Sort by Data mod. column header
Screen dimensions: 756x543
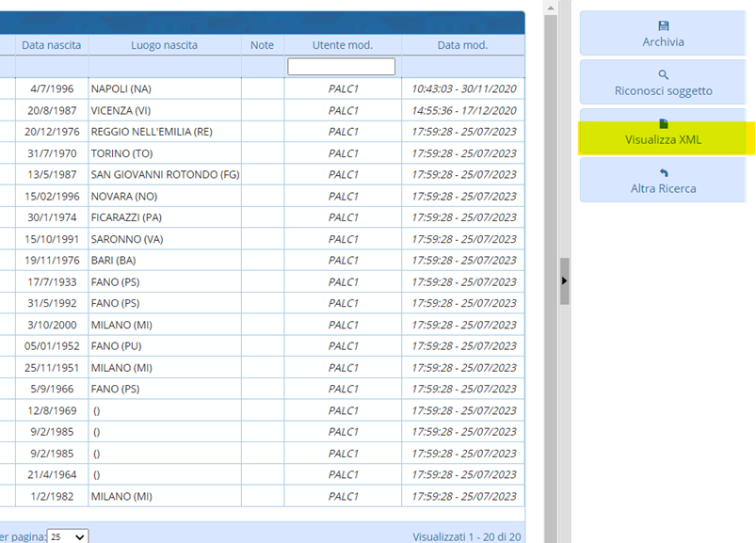pyautogui.click(x=463, y=45)
